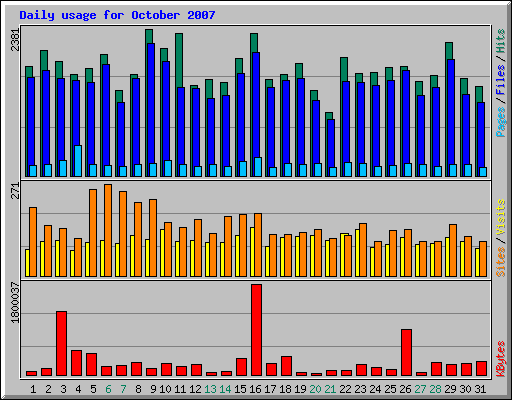This screenshot has height=400, width=512.
Task: Click day 3 on the x-axis
Action: point(63,389)
